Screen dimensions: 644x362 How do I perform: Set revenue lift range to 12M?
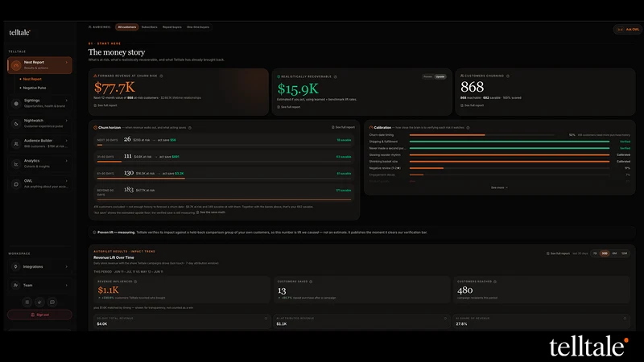point(625,253)
